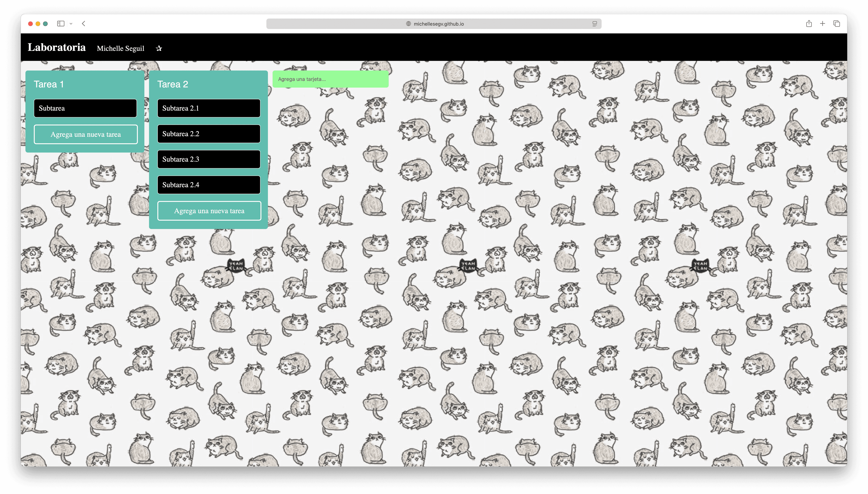Viewport: 868px width, 494px height.
Task: Click the Reader view icon in address bar
Action: (x=595, y=24)
